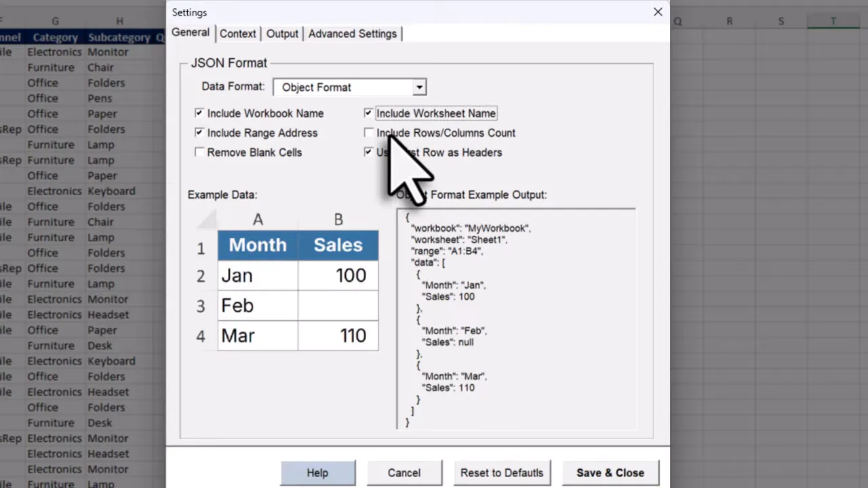Click the Help button
Viewport: 868px width, 488px height.
(317, 472)
